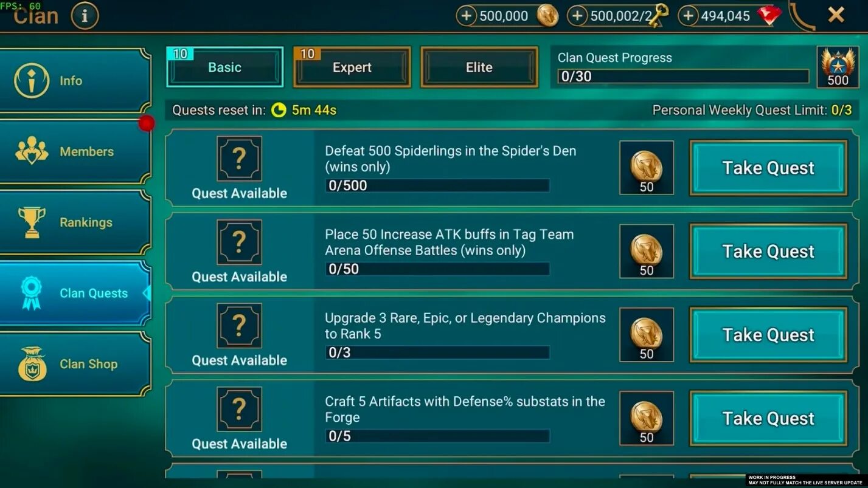Switch to the Elite quests tab
Viewport: 868px width, 488px height.
(x=479, y=67)
